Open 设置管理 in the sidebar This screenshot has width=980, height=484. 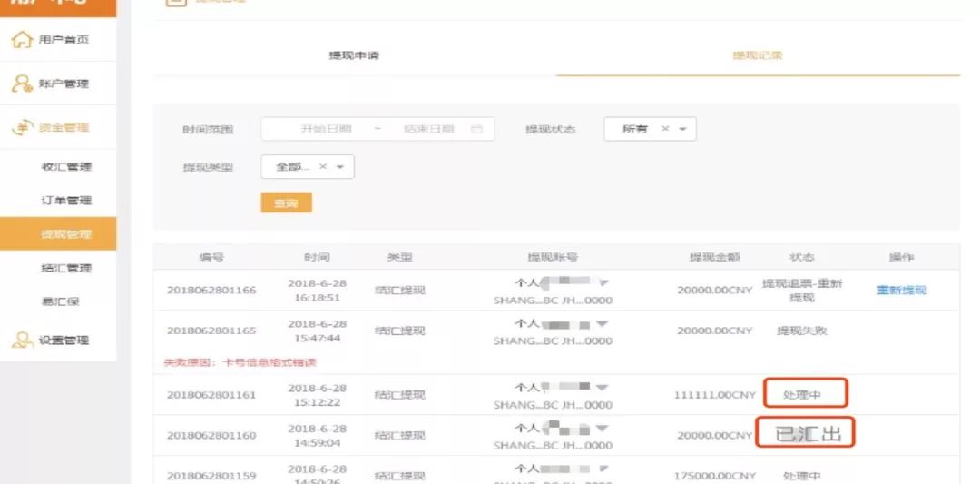64,341
